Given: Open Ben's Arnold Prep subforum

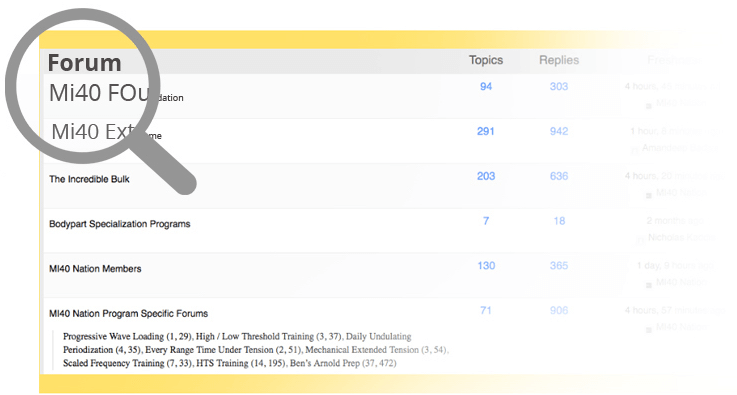Looking at the screenshot, I should click(325, 363).
